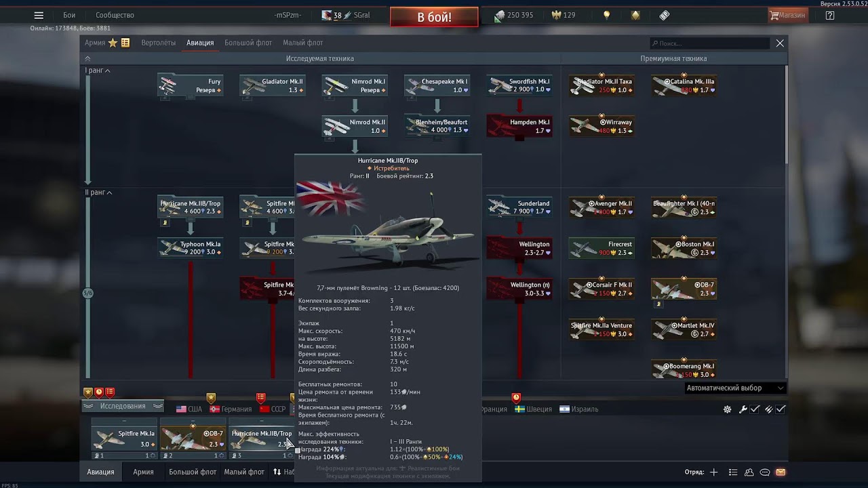Viewport: 868px width, 488px height.
Task: Select the locked Wellington group
Action: pos(519,248)
